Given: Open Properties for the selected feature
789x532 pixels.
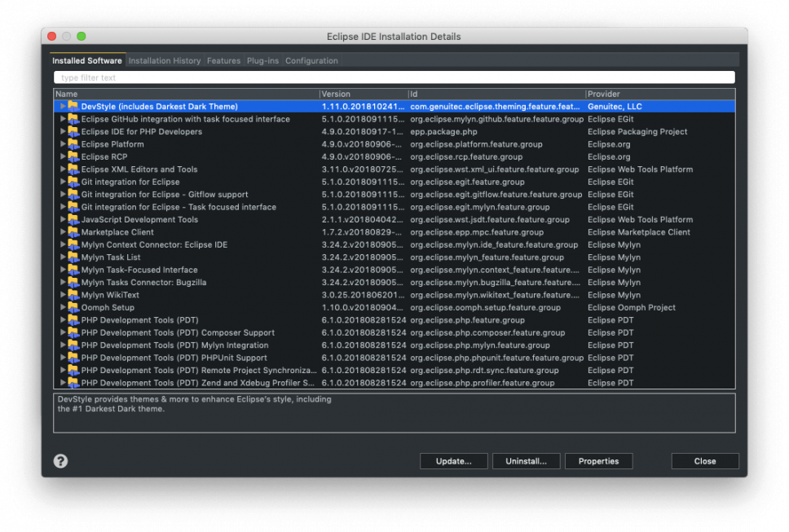Looking at the screenshot, I should click(x=598, y=461).
